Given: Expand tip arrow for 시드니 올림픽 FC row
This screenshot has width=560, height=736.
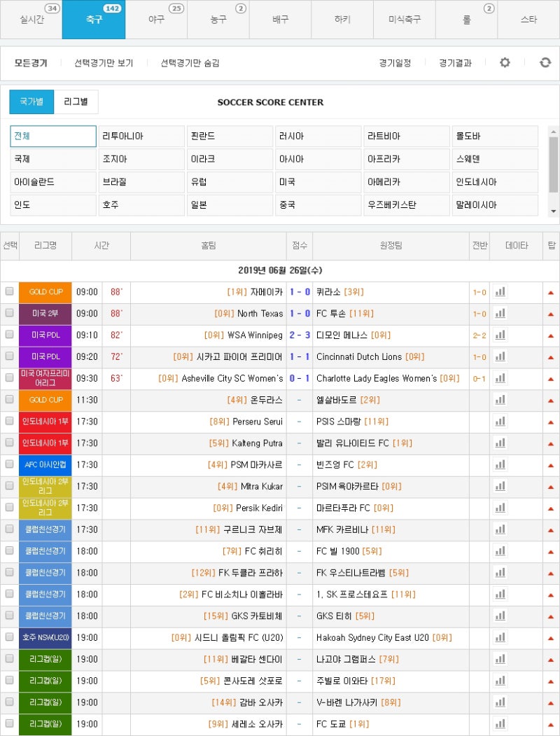Looking at the screenshot, I should (551, 638).
